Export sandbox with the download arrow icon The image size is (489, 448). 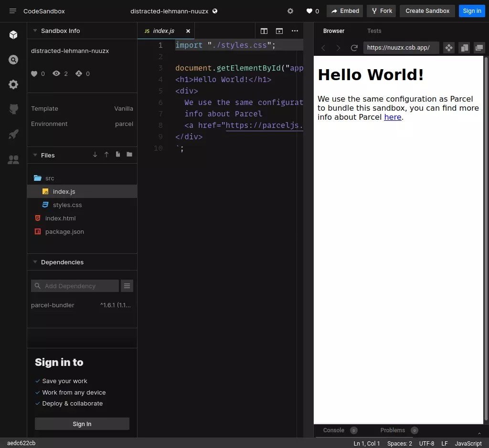pos(95,154)
